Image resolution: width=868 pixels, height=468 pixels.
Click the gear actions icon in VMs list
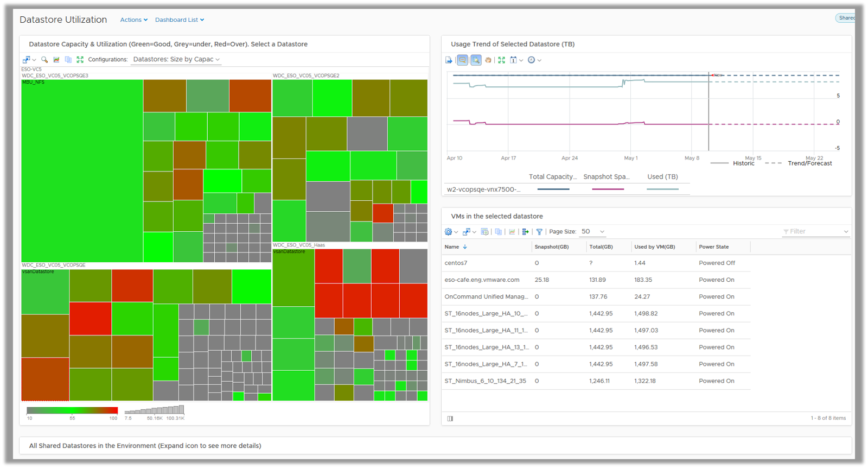click(449, 232)
